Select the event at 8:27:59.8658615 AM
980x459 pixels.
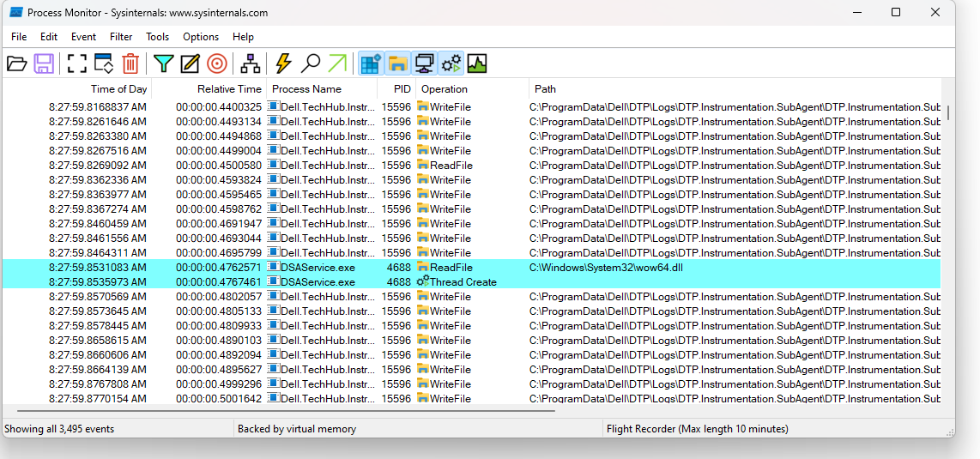point(471,341)
